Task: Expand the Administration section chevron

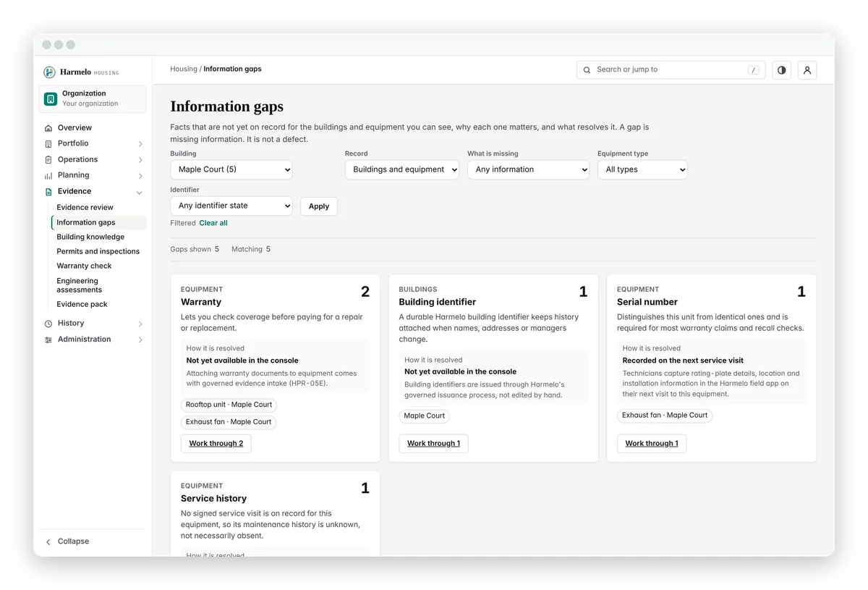Action: coord(140,340)
